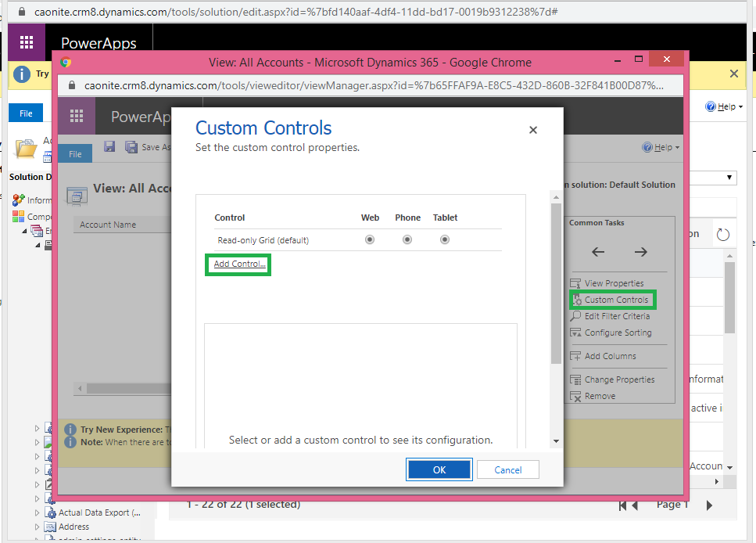Click the dialog scrollbar up arrow
This screenshot has height=543, width=756.
coord(556,197)
